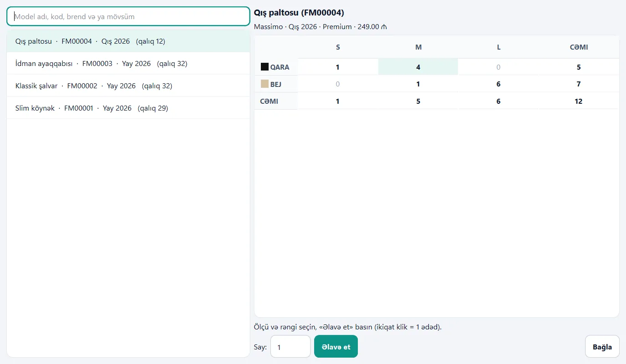Click the Bağla button
626x364 pixels.
click(x=602, y=347)
